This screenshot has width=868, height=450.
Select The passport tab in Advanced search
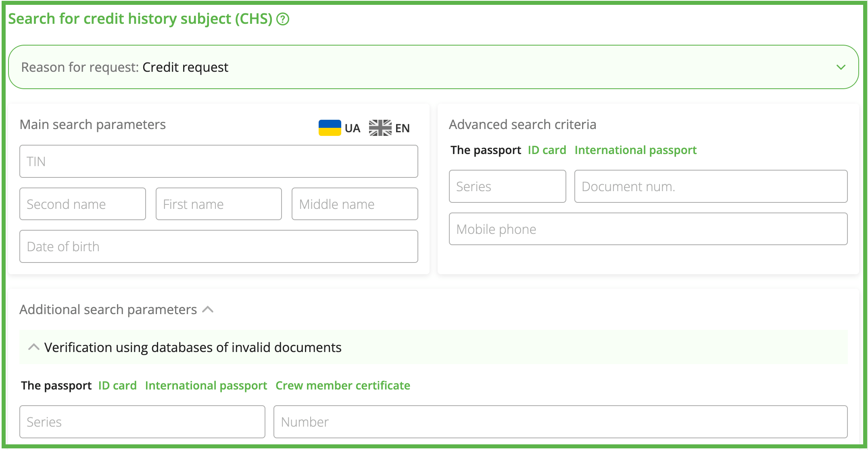[x=485, y=150]
